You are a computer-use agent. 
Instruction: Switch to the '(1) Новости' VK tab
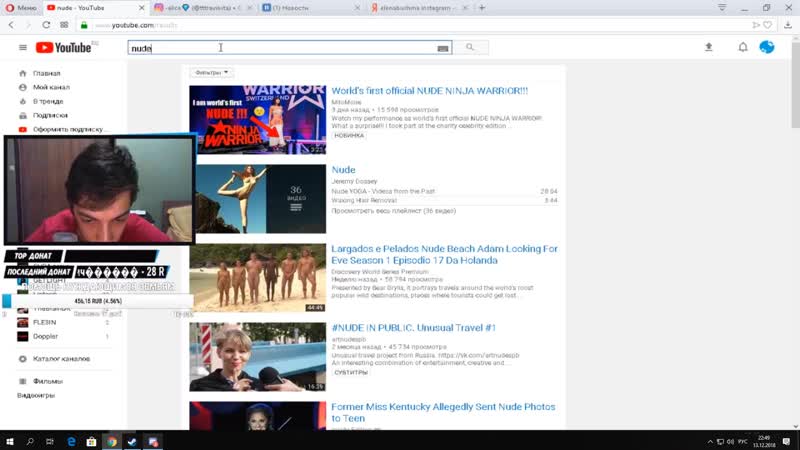[311, 8]
